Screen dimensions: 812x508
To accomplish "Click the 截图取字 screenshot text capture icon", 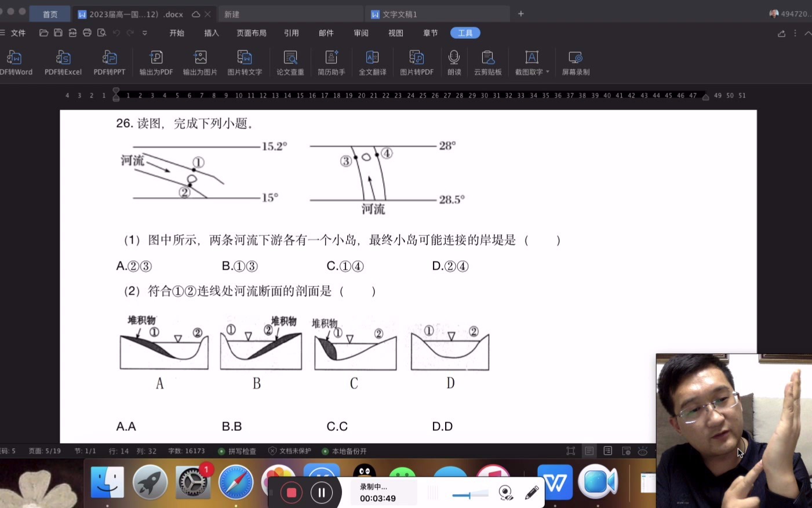I will 531,57.
